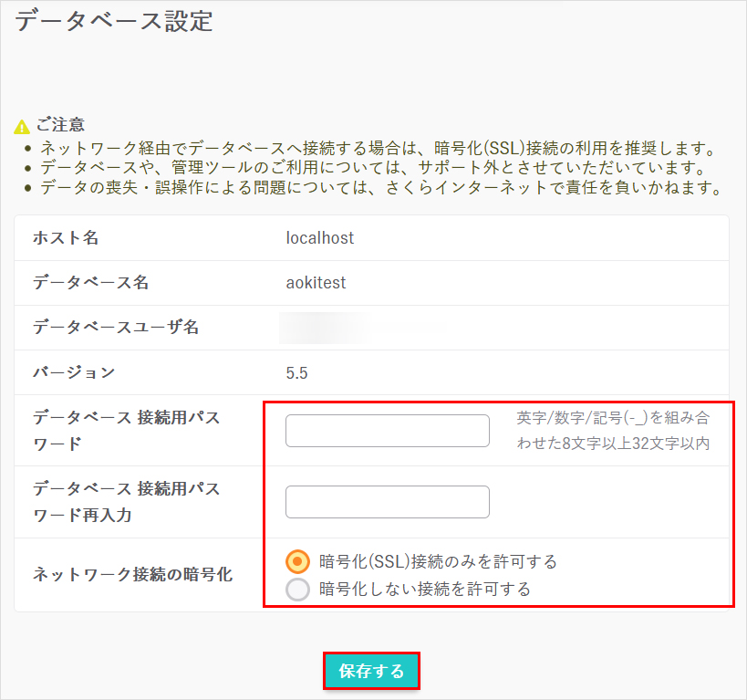
Task: Click the password hint text about 8文字以上32文字以内
Action: click(613, 431)
